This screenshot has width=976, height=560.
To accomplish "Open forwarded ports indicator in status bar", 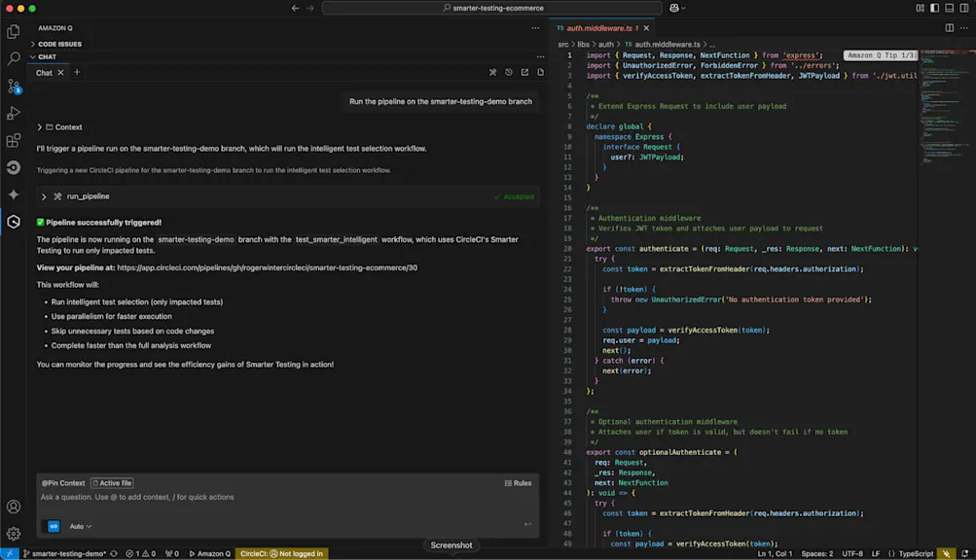I will click(172, 554).
